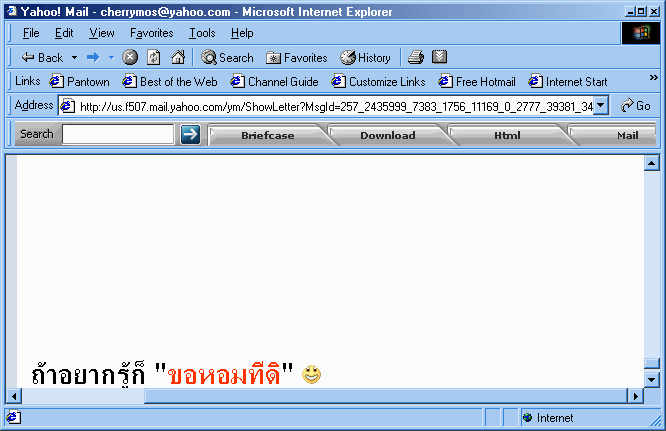Screen dimensions: 666x431
Task: Click the horizontal scrollbar thumb
Action: (386, 396)
